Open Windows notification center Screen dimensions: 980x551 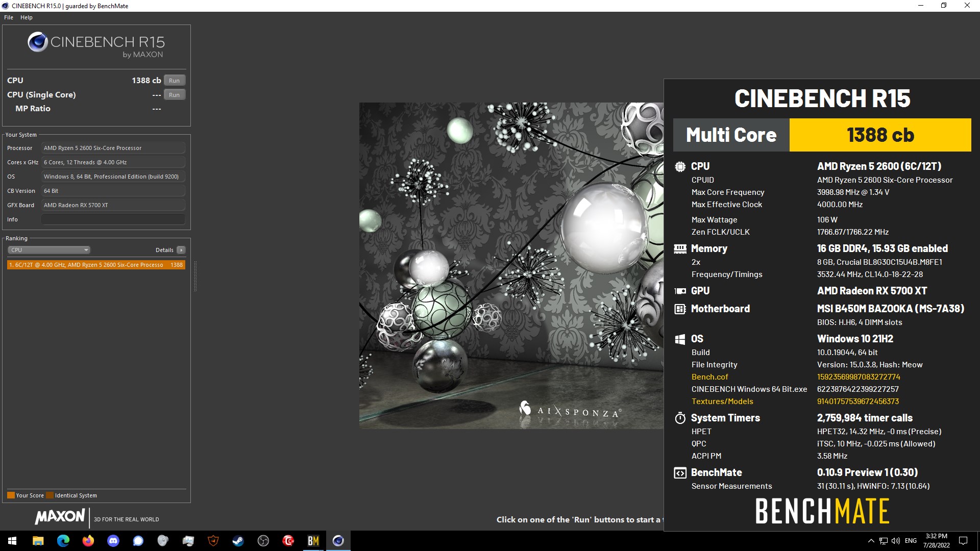click(x=963, y=541)
